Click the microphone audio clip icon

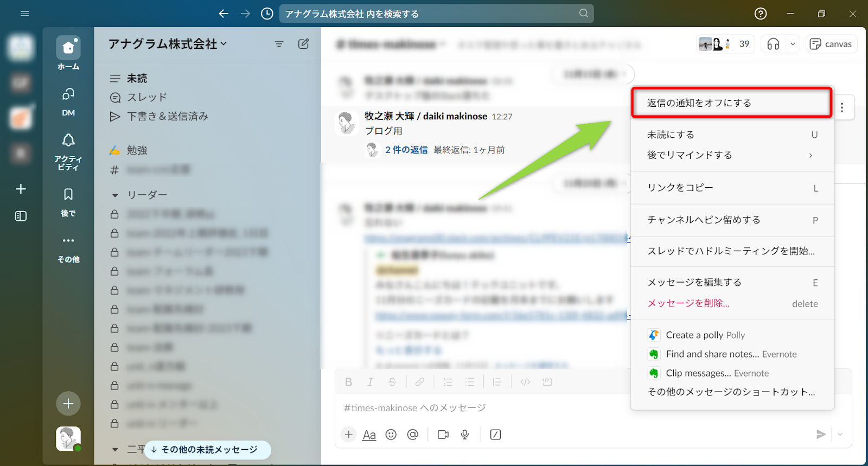coord(465,435)
